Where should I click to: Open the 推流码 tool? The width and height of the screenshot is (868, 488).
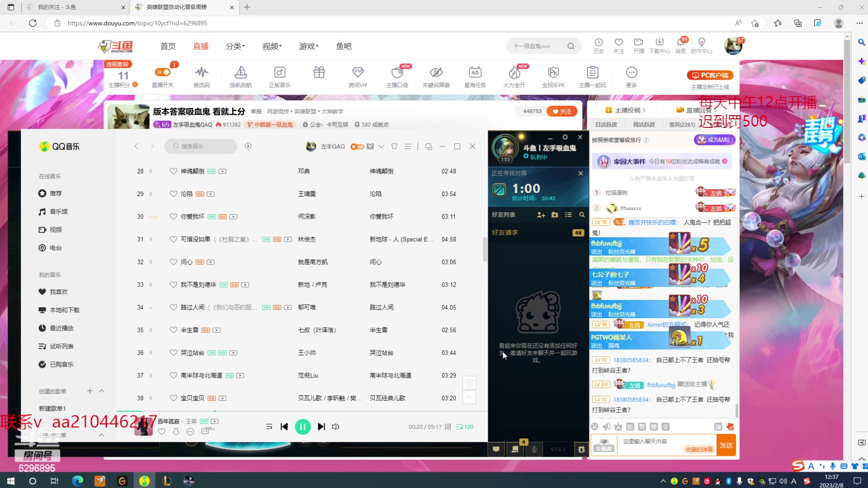(202, 77)
